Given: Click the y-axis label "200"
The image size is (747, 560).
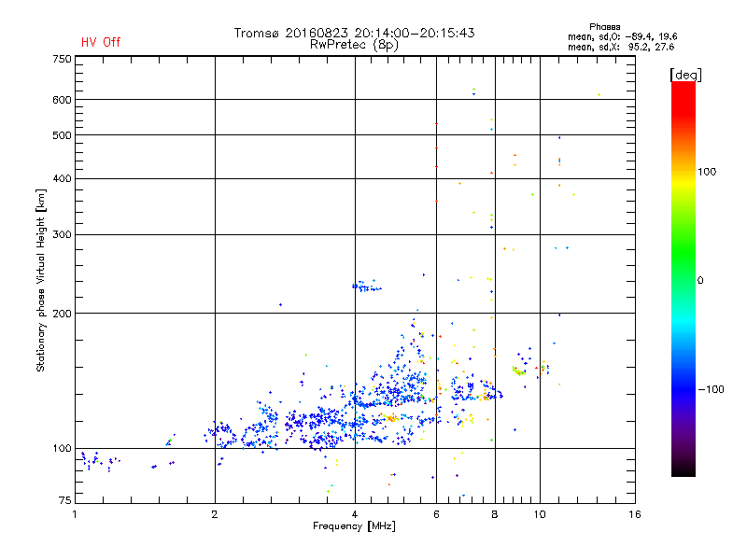Looking at the screenshot, I should coord(62,314).
